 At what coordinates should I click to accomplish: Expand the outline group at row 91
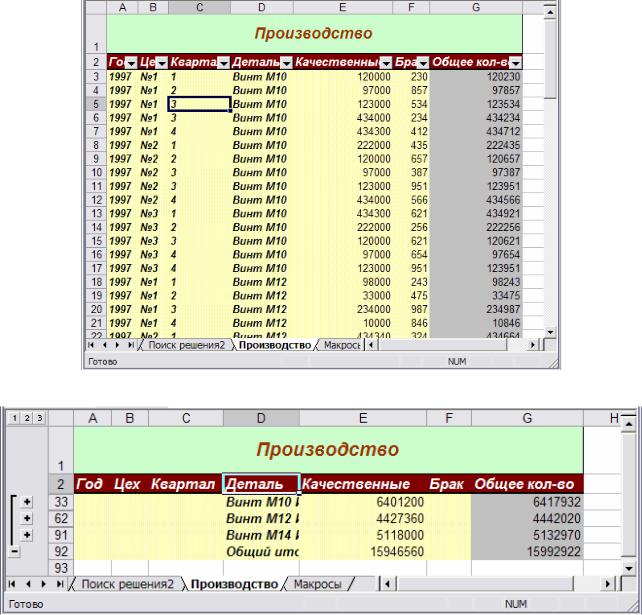(x=27, y=535)
